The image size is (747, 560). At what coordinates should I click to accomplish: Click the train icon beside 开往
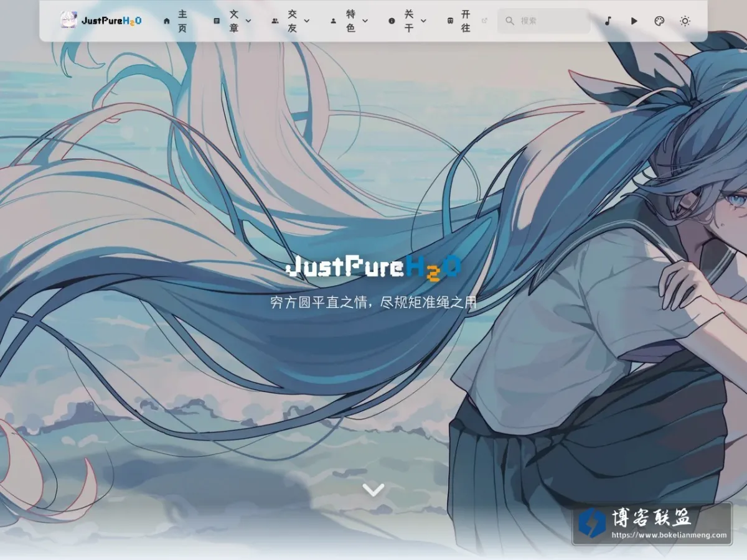click(x=450, y=21)
